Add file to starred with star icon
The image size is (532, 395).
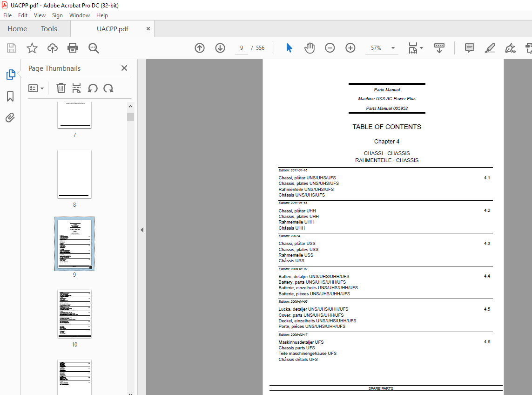[x=32, y=48]
